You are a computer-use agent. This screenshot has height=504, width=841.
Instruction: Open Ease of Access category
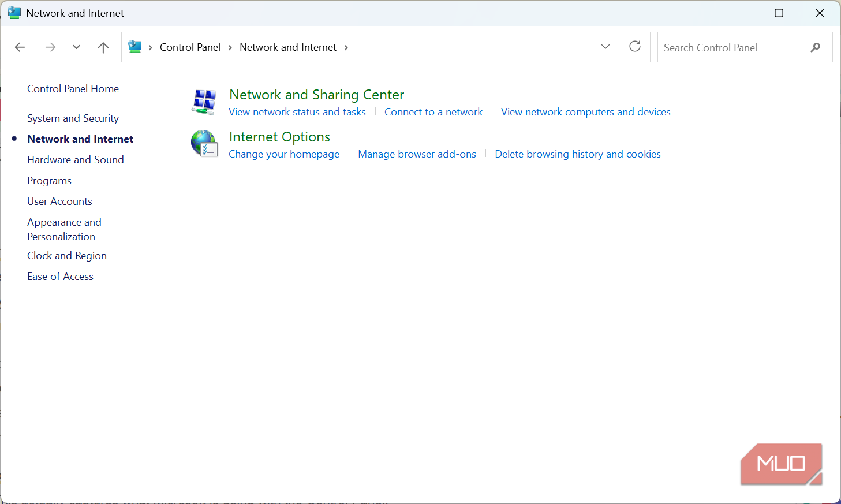(61, 277)
